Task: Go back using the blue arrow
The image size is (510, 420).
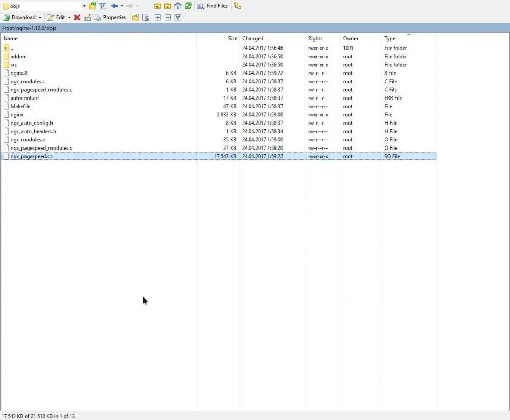Action: (x=114, y=6)
